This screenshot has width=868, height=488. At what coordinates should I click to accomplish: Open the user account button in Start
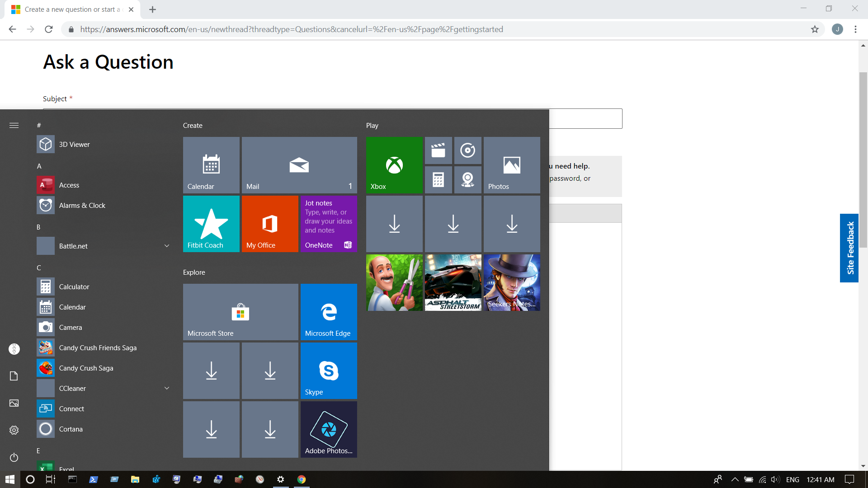[x=14, y=349]
